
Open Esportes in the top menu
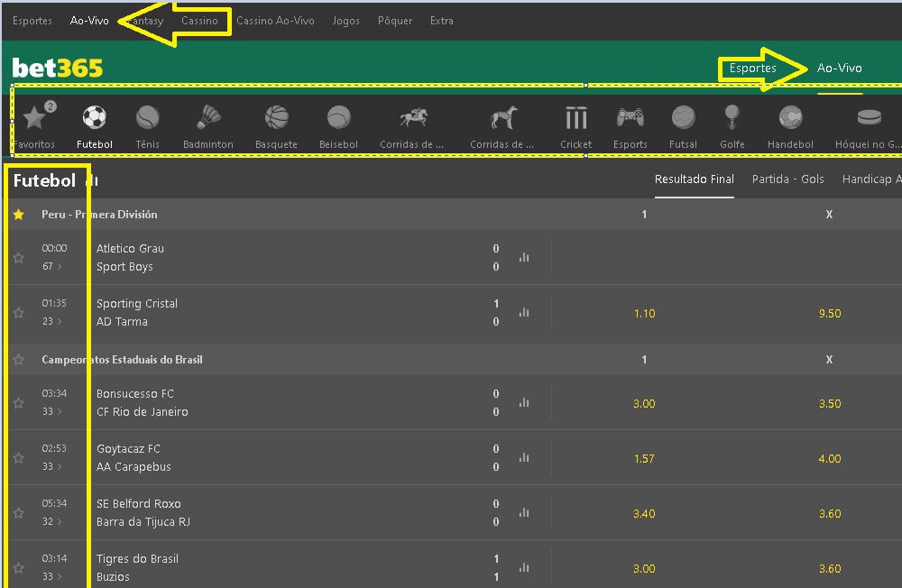pyautogui.click(x=32, y=21)
